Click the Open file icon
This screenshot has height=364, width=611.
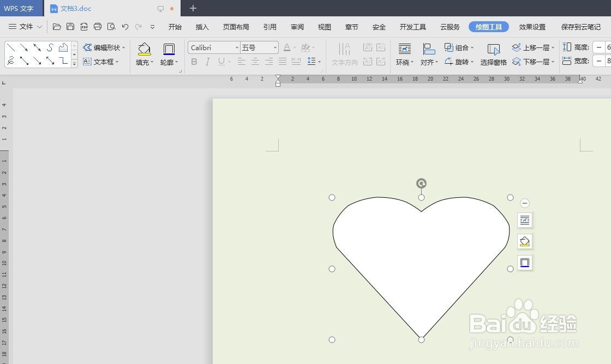point(57,27)
